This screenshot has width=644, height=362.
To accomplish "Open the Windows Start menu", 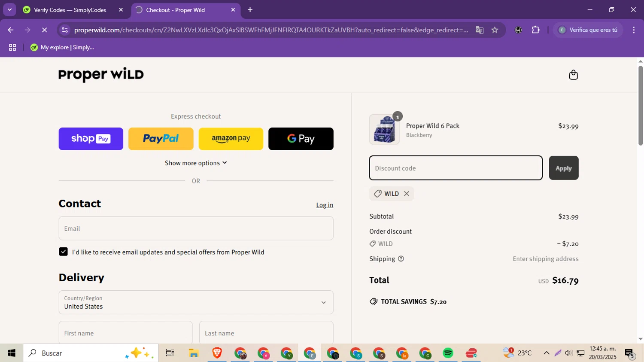I will pyautogui.click(x=12, y=353).
